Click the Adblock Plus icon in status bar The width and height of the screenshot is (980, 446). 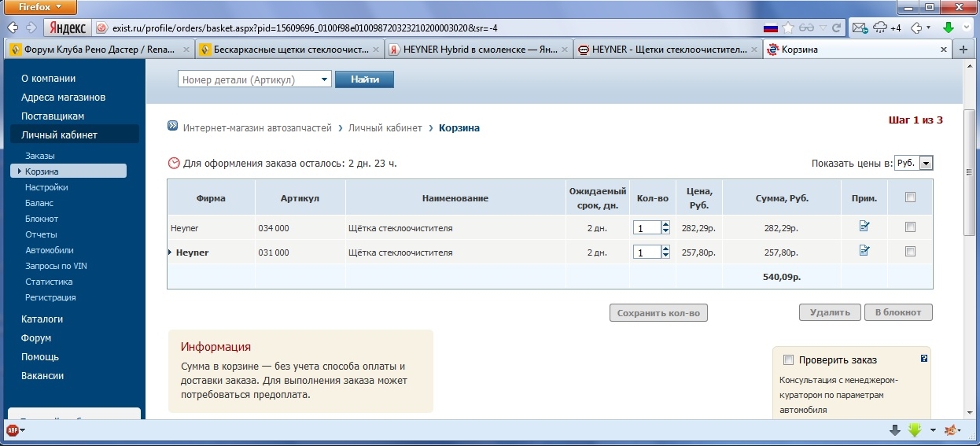(13, 430)
